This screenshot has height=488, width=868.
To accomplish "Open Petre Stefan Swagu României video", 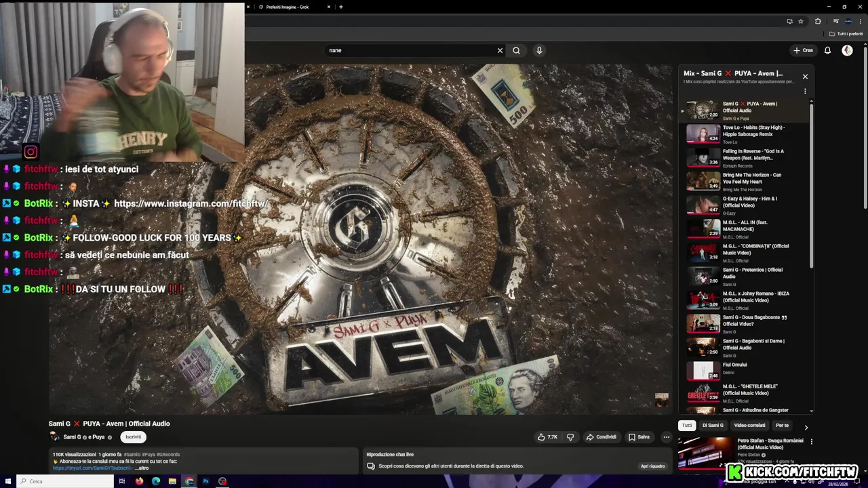I will (770, 444).
